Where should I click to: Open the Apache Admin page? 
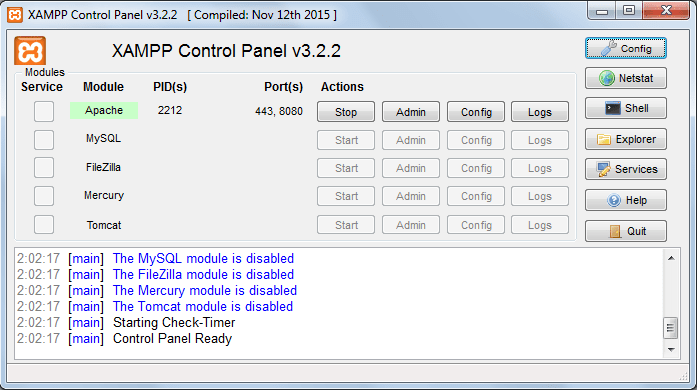[x=411, y=112]
